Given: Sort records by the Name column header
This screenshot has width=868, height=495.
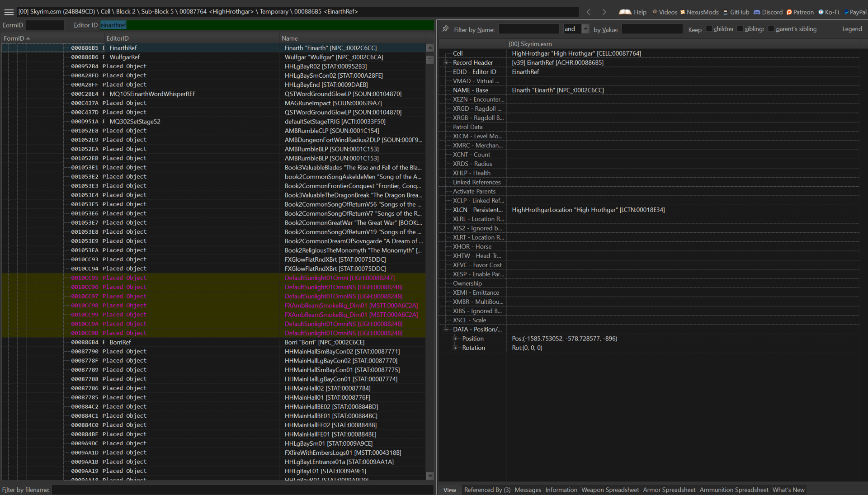Looking at the screenshot, I should [x=353, y=38].
